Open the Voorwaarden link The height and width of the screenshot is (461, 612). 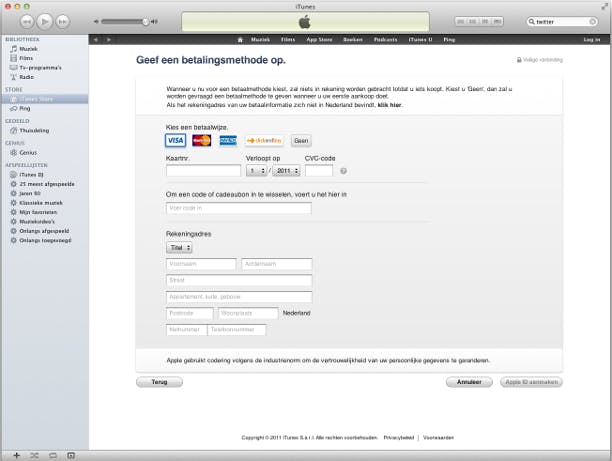[x=438, y=438]
